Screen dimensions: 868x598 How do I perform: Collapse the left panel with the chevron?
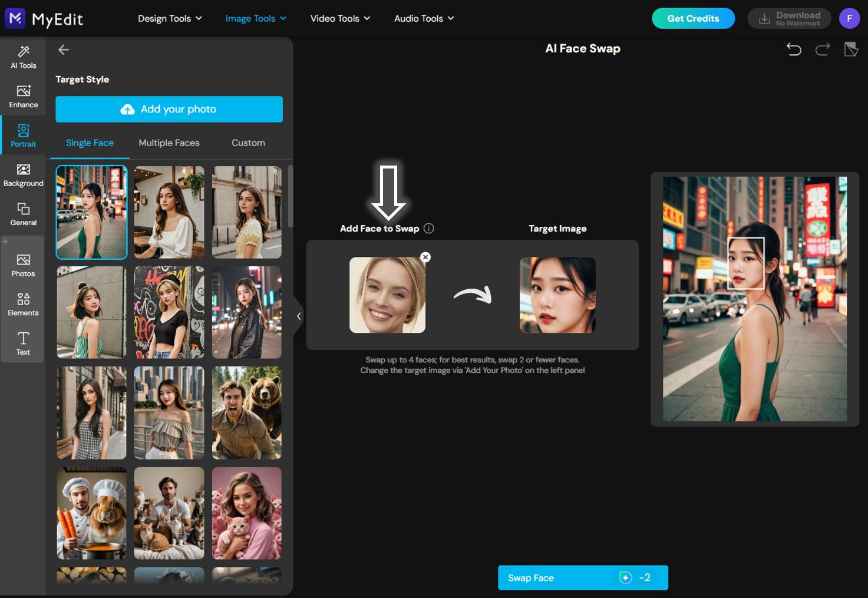[x=299, y=316]
